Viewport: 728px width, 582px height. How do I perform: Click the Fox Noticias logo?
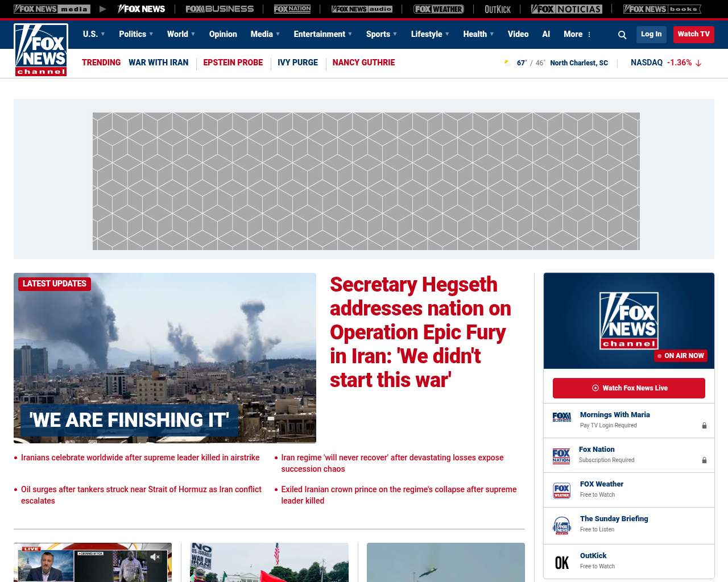566,9
